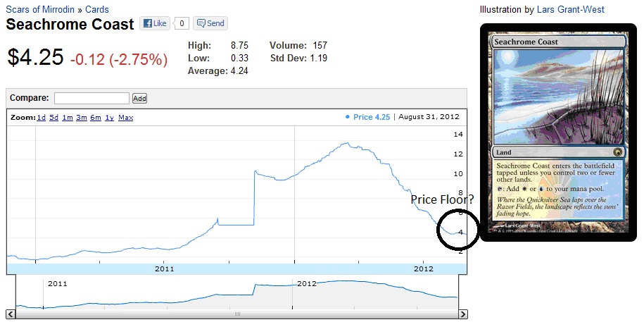
Task: Click the scrollbar right arrow under the chart
Action: tap(462, 314)
